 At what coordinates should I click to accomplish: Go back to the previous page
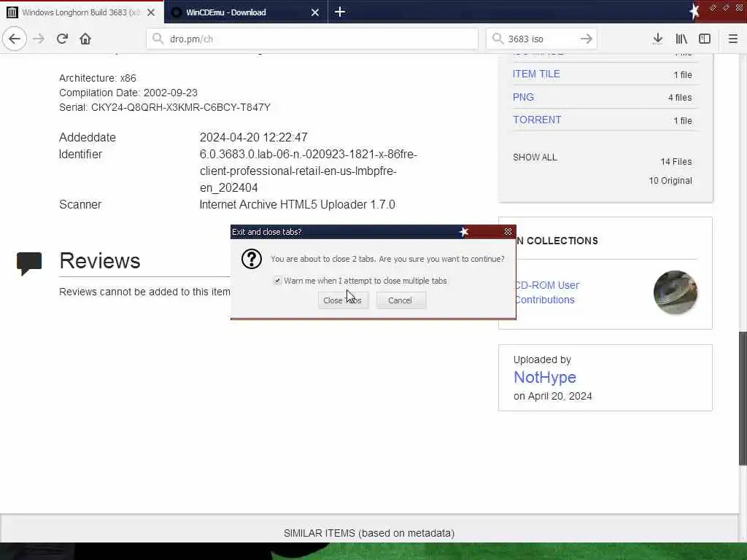coord(15,39)
